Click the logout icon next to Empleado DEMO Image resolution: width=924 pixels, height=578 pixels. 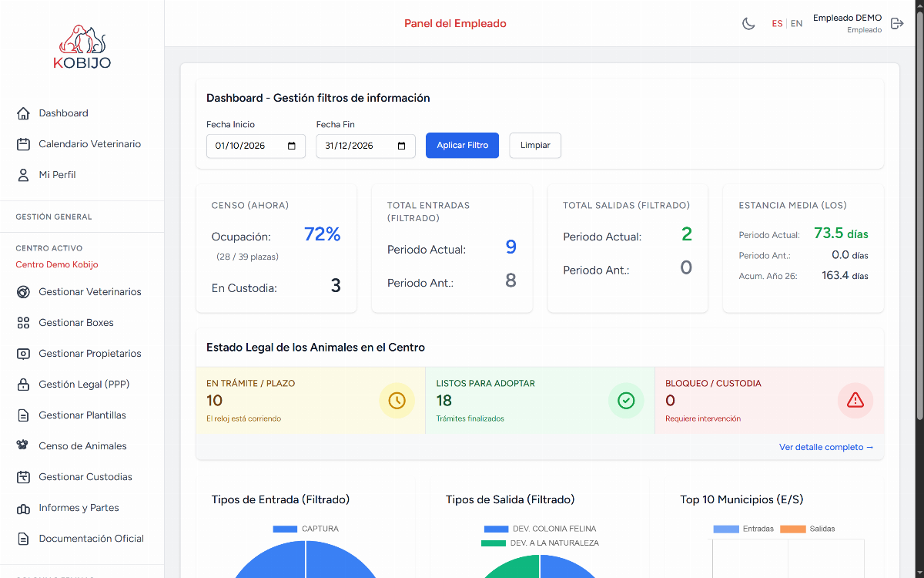[897, 24]
